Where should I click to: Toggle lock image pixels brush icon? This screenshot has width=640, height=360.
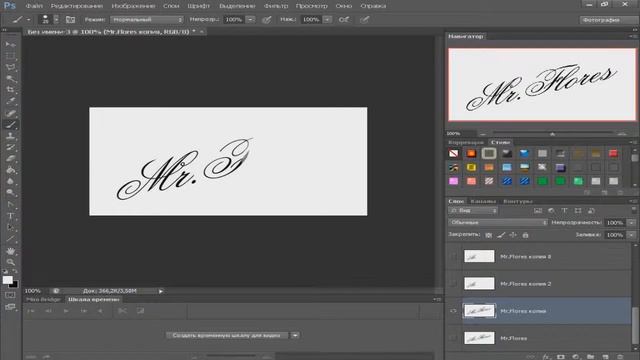[501, 235]
